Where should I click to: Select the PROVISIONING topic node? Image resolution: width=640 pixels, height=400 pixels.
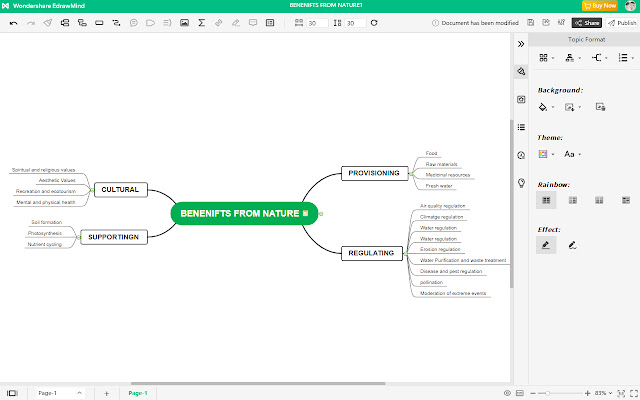(373, 173)
